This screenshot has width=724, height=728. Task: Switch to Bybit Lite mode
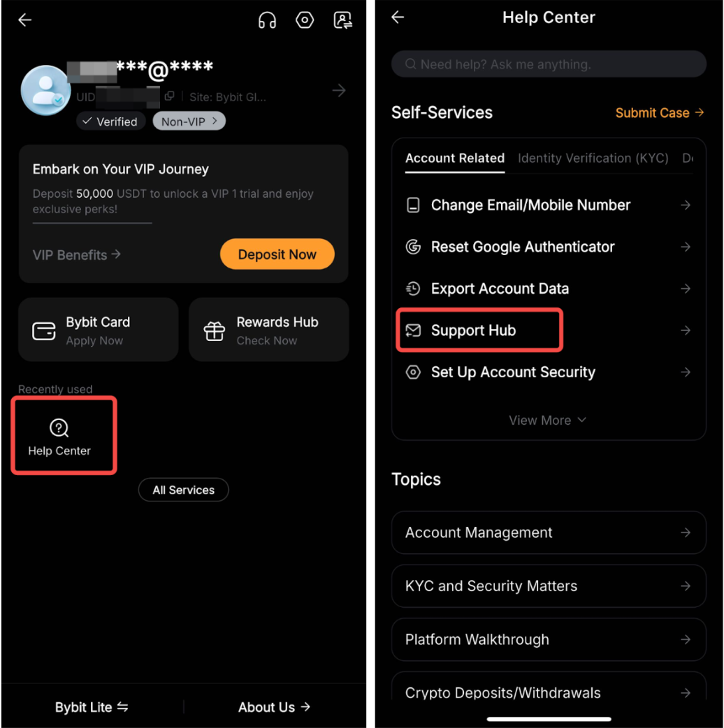pyautogui.click(x=92, y=707)
